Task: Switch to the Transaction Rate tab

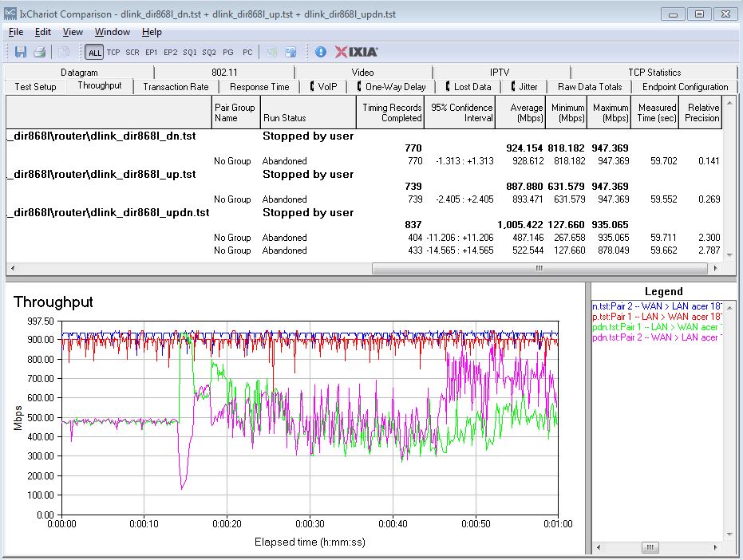Action: pyautogui.click(x=176, y=87)
